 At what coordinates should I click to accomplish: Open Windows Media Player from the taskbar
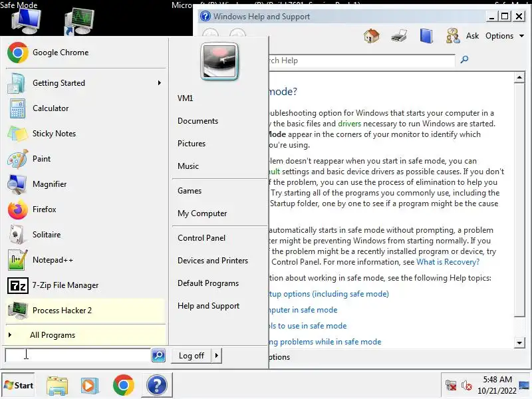click(x=90, y=386)
